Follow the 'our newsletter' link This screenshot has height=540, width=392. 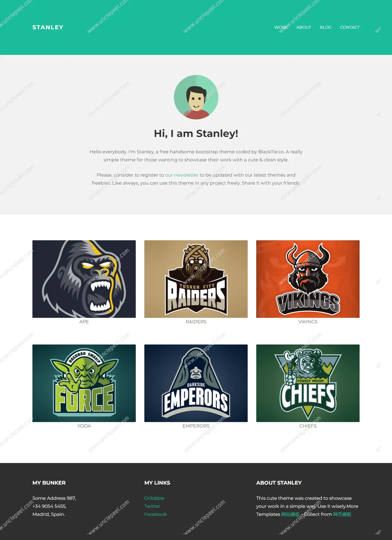point(182,175)
